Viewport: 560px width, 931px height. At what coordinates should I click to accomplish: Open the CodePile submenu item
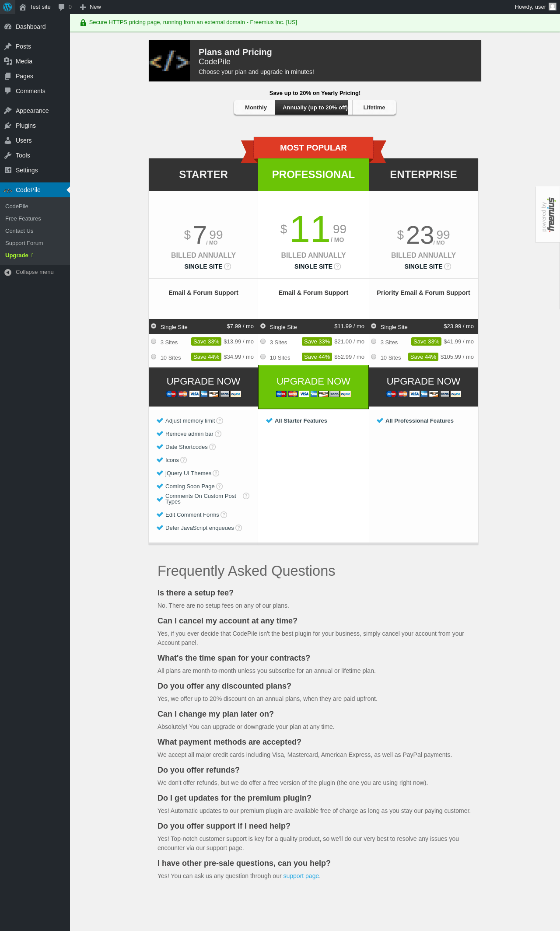click(x=35, y=206)
